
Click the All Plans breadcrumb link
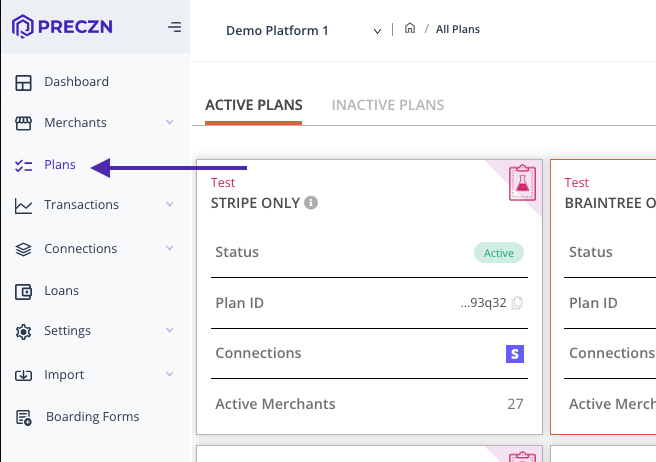458,29
